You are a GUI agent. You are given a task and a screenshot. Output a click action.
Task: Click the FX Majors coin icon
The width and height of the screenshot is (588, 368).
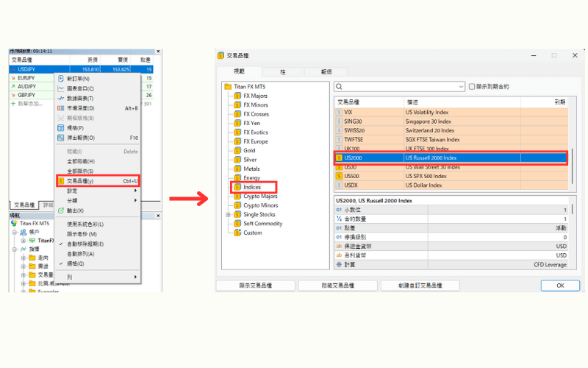tap(237, 96)
